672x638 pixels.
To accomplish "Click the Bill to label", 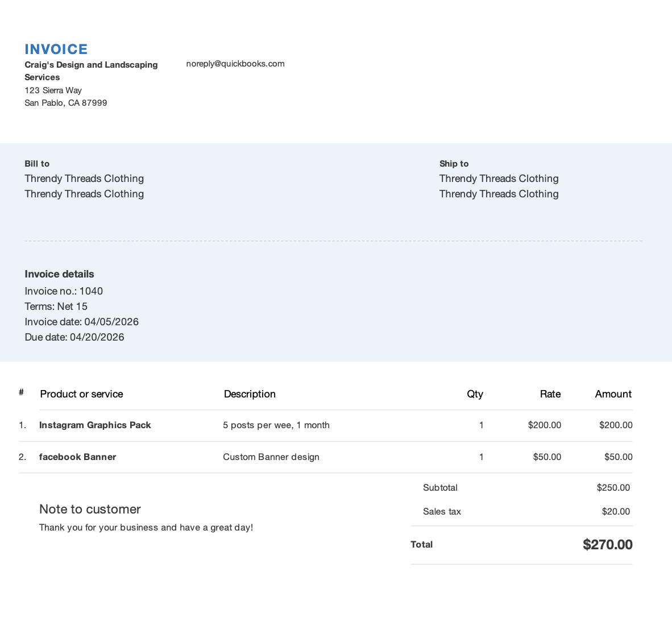I will 37,164.
